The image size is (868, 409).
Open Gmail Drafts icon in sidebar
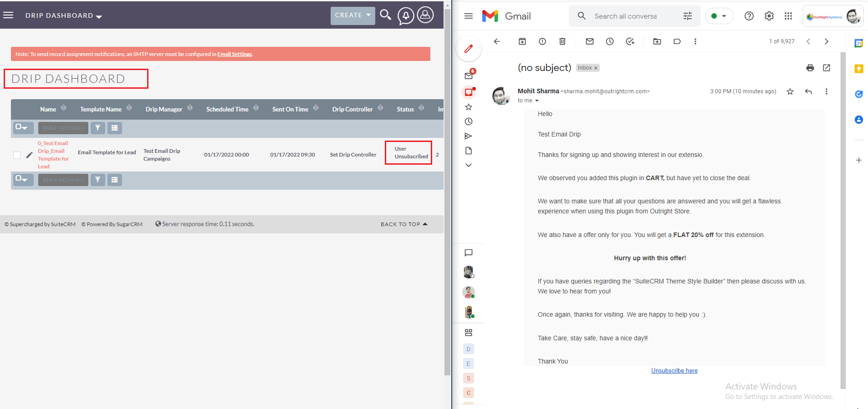pos(469,151)
